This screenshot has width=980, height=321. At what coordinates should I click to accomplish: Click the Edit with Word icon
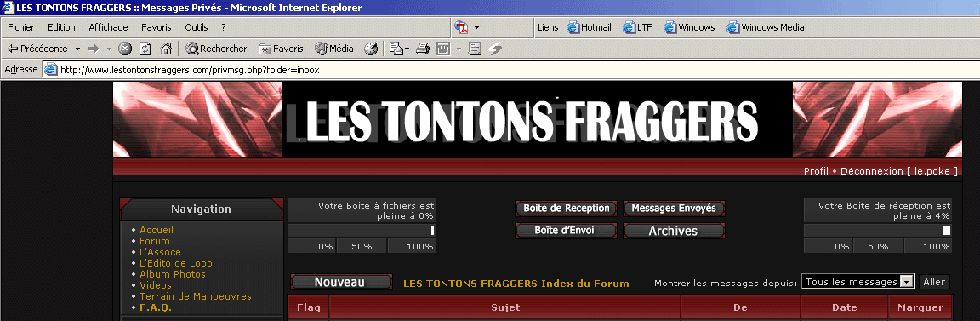[443, 49]
